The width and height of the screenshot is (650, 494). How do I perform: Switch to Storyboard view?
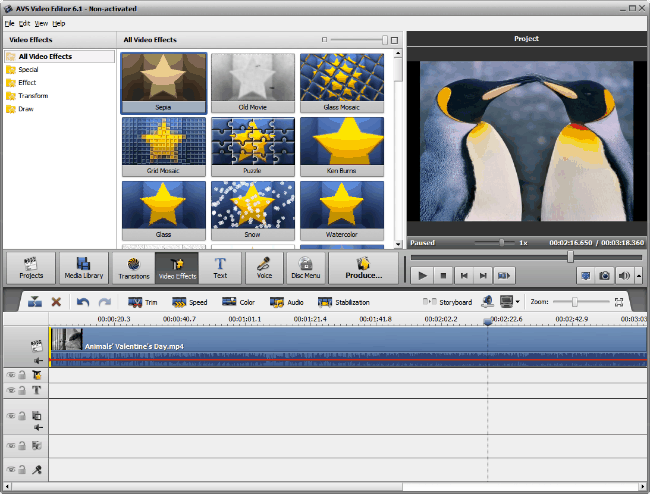(x=448, y=302)
